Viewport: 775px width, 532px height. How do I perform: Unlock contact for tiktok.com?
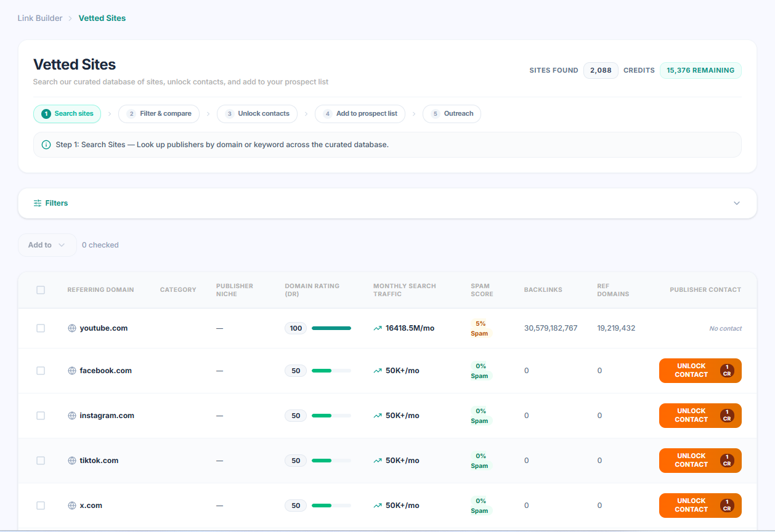tap(700, 461)
